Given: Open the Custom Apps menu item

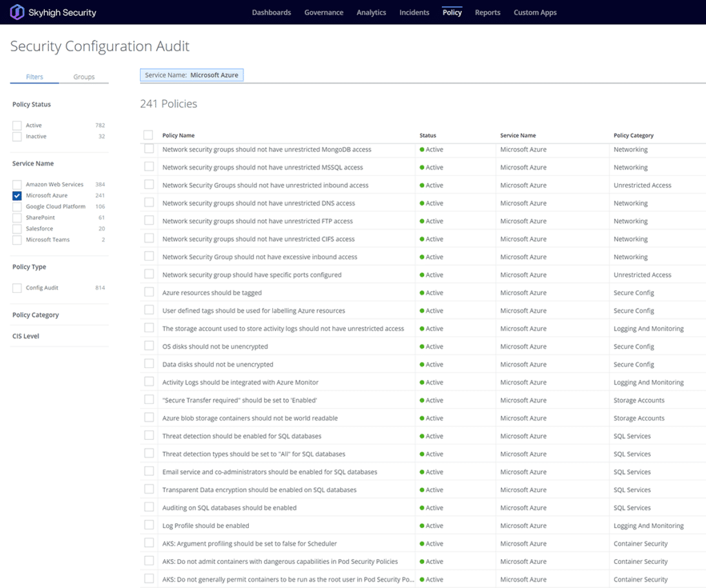Looking at the screenshot, I should (535, 12).
